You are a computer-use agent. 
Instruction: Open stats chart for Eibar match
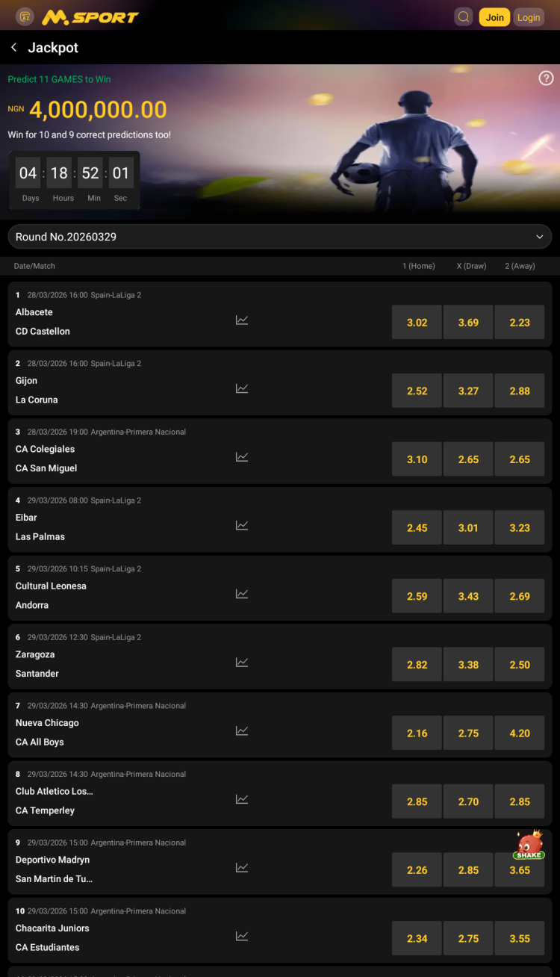click(242, 525)
